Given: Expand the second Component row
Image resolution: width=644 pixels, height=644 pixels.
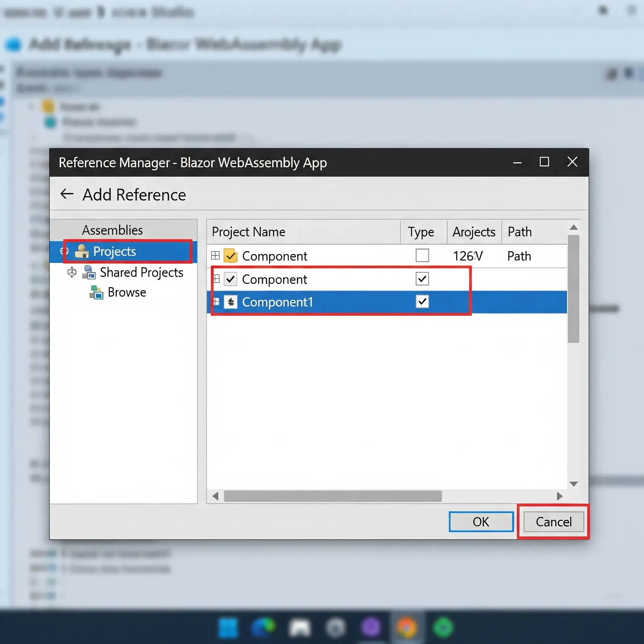Looking at the screenshot, I should (216, 279).
